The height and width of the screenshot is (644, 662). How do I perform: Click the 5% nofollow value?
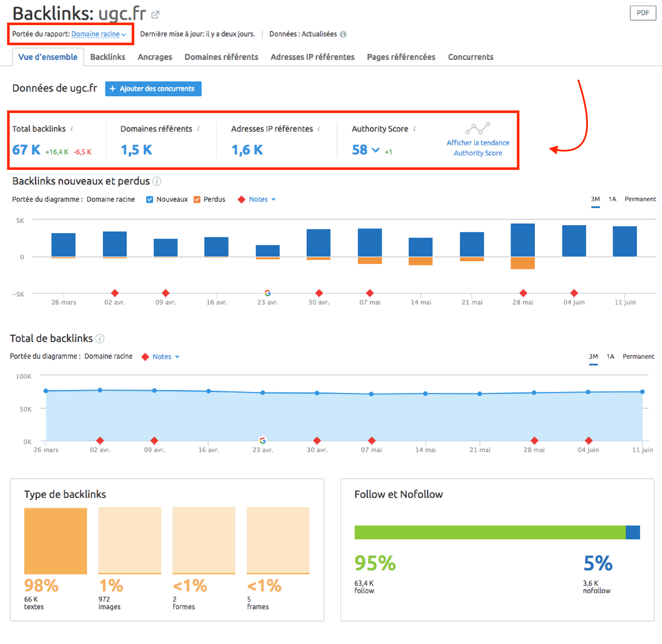[598, 563]
